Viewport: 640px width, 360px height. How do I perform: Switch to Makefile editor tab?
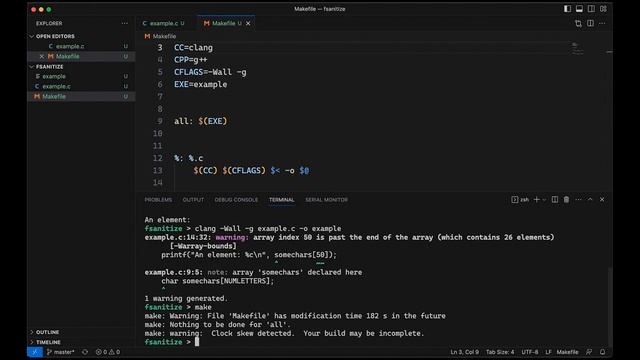(x=223, y=23)
